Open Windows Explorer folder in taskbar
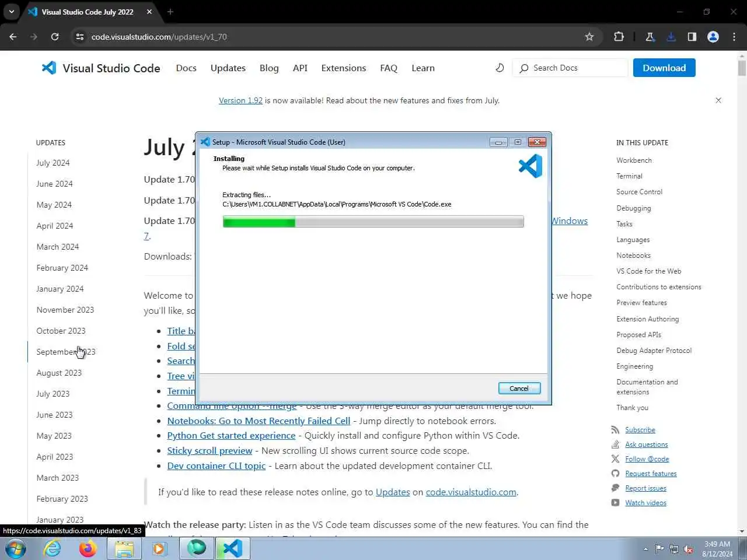The height and width of the screenshot is (560, 747). 124,549
